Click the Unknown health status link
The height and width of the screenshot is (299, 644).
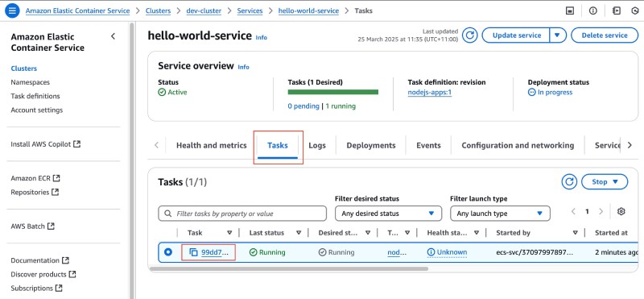[x=448, y=252]
